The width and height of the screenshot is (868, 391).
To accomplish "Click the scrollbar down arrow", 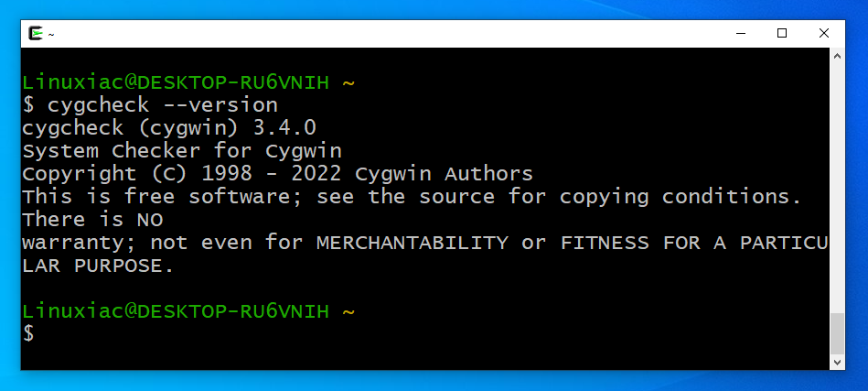I will 837,363.
